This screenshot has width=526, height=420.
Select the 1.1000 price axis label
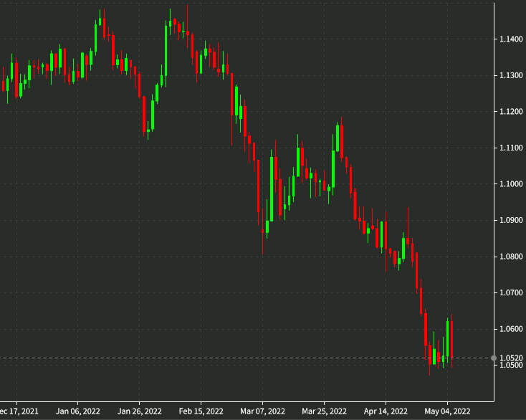click(511, 184)
